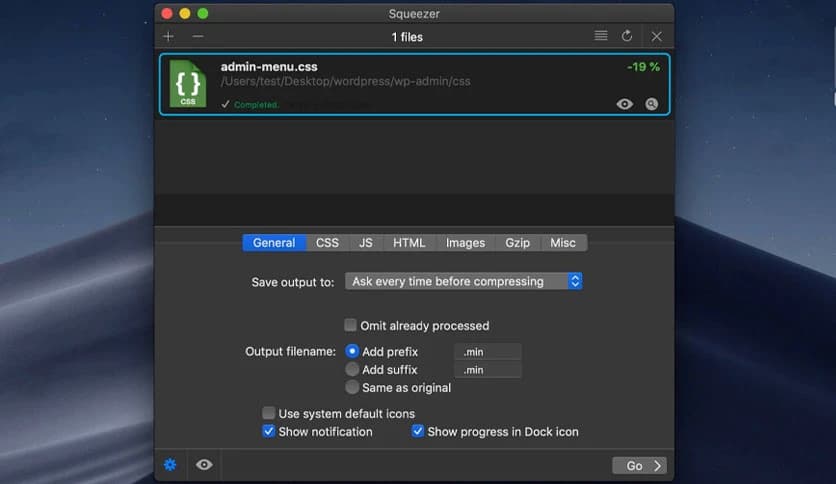This screenshot has width=836, height=484.
Task: Click the refresh icon in top toolbar
Action: (627, 36)
